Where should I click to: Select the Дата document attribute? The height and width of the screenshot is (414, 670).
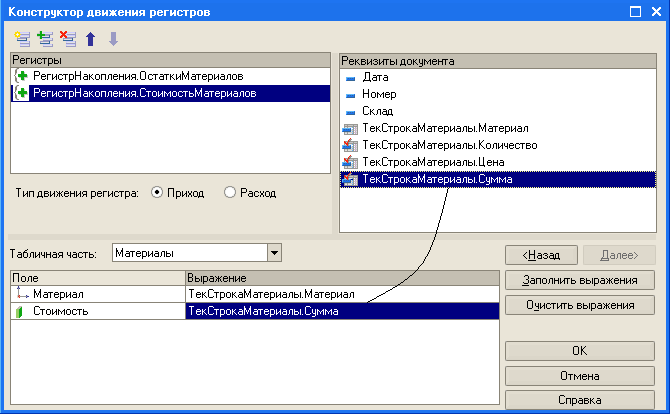point(498,77)
